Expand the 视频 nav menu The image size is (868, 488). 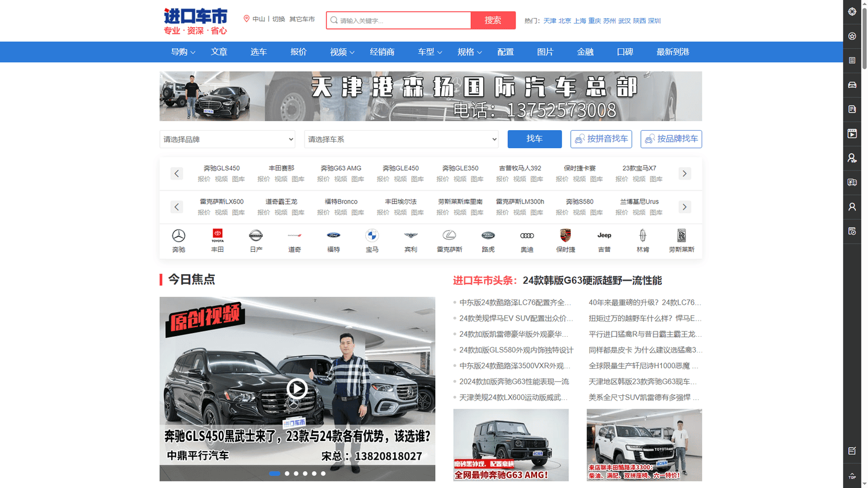pyautogui.click(x=342, y=52)
